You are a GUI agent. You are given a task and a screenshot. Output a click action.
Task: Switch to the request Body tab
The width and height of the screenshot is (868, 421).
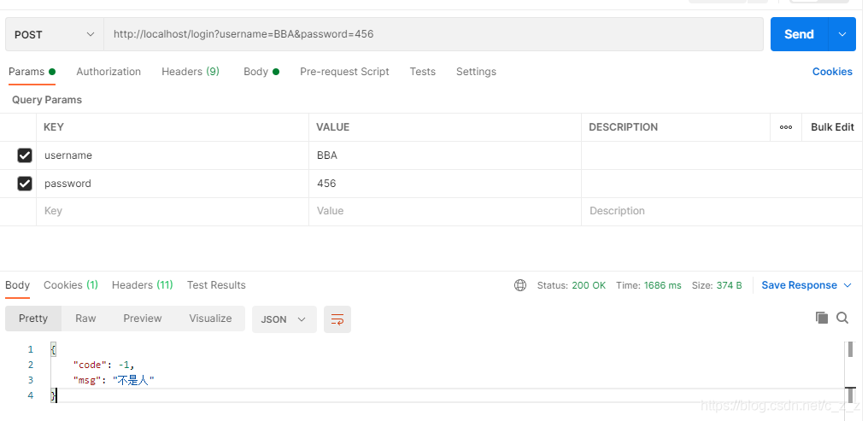[261, 72]
